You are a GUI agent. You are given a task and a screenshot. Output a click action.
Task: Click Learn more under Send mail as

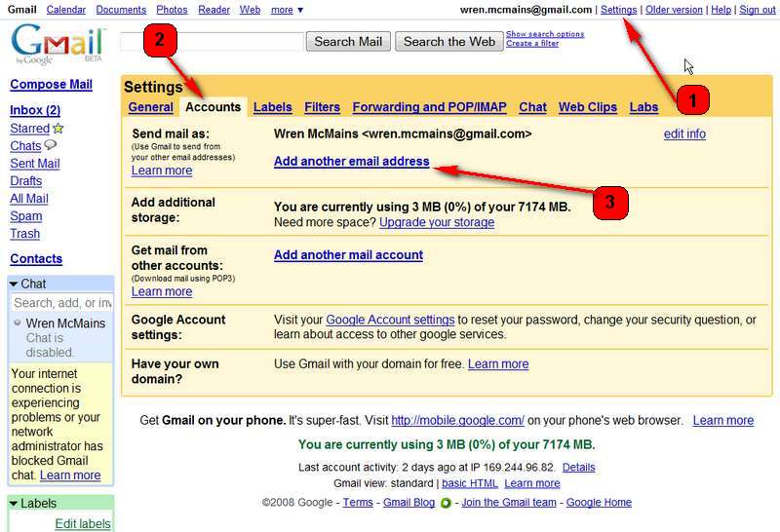(x=162, y=171)
